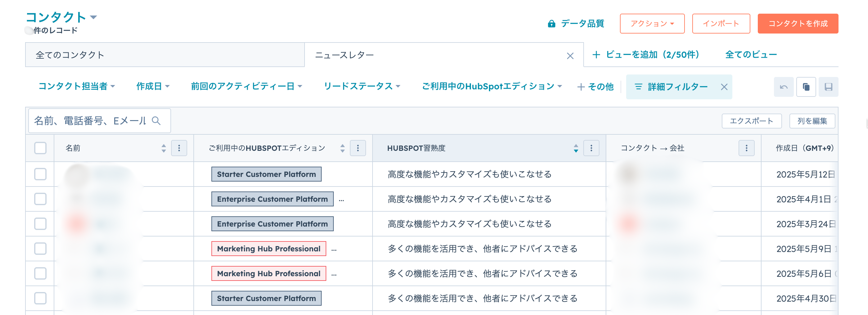
Task: Click the コンタクトを作成 button
Action: click(798, 24)
